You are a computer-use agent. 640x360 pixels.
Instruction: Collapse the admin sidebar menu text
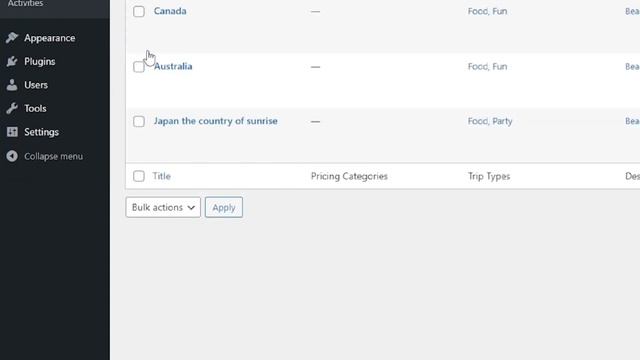pyautogui.click(x=53, y=156)
